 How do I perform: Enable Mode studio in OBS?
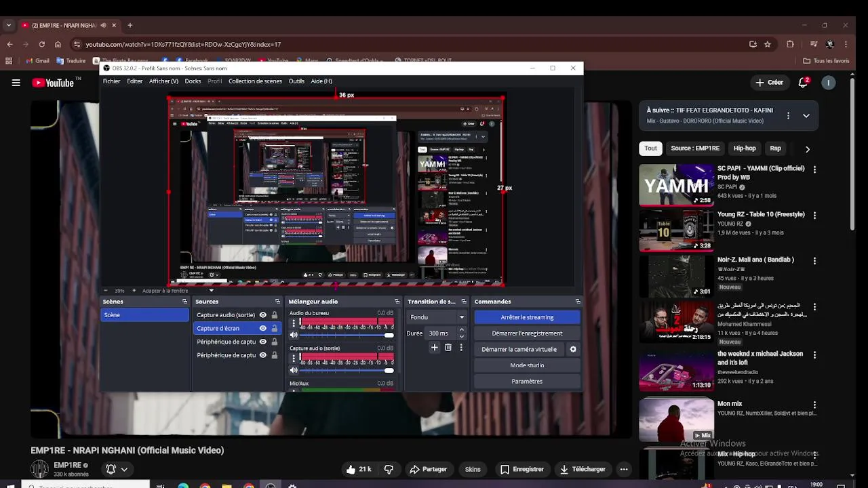(527, 365)
